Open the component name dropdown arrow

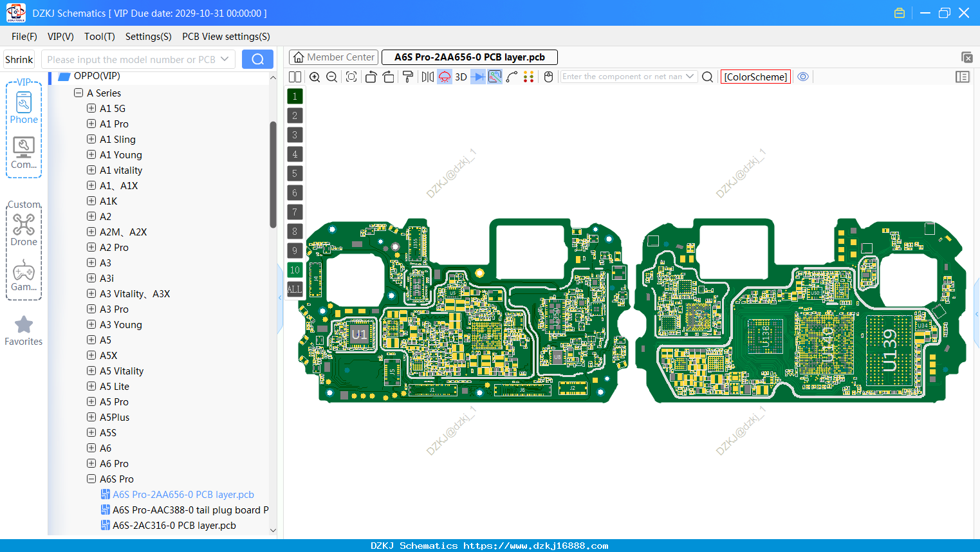tap(690, 77)
